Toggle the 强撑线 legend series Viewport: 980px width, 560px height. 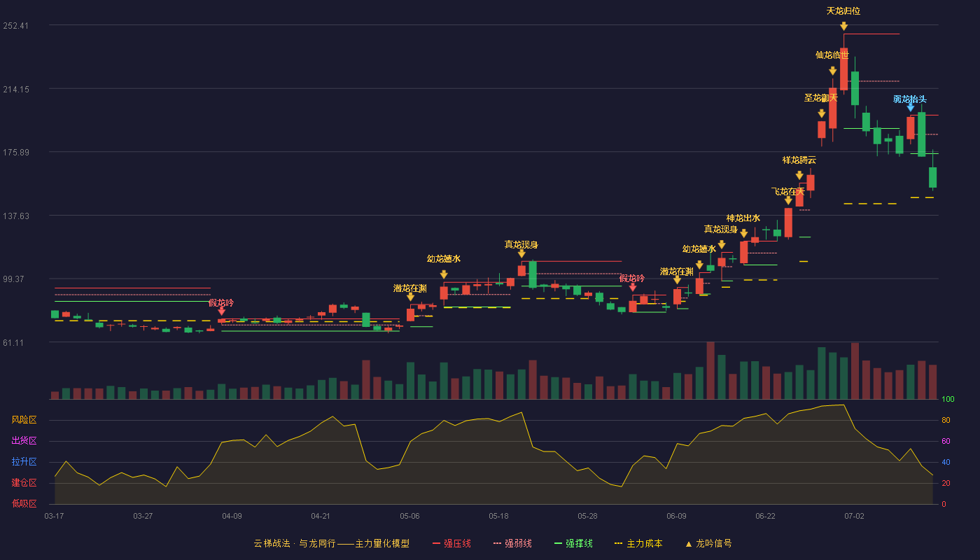click(x=573, y=543)
